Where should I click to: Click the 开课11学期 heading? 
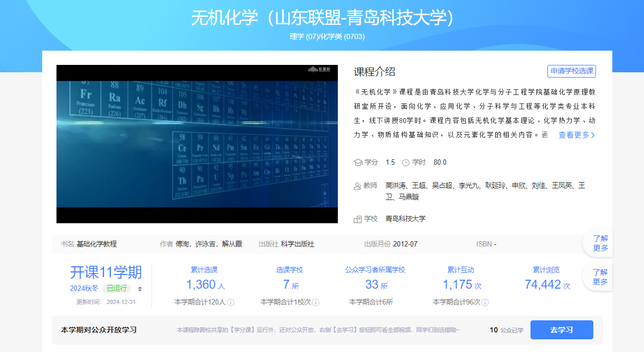click(x=106, y=272)
